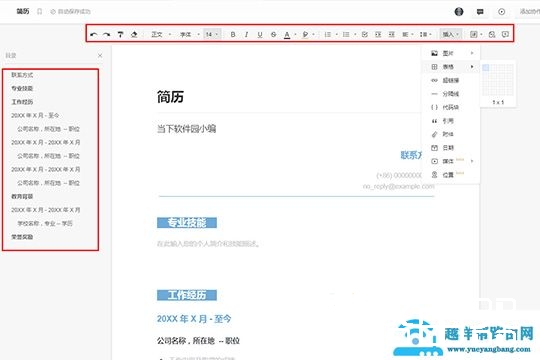This screenshot has height=360, width=540.
Task: Open the 字体 font dropdown
Action: [189, 34]
